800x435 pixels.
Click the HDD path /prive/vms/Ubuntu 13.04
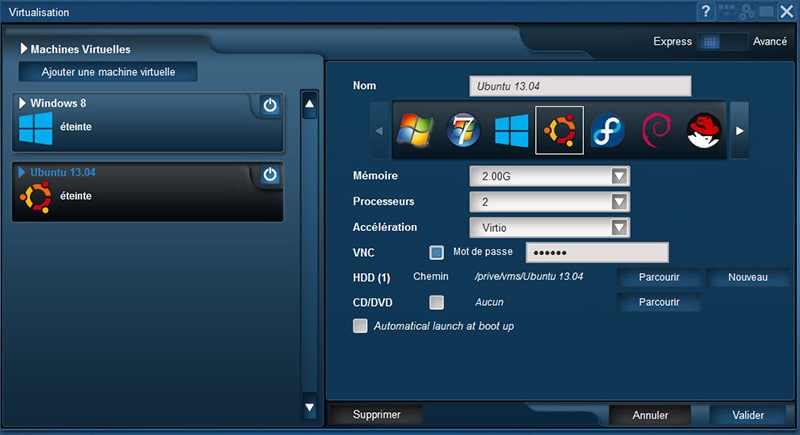[529, 276]
